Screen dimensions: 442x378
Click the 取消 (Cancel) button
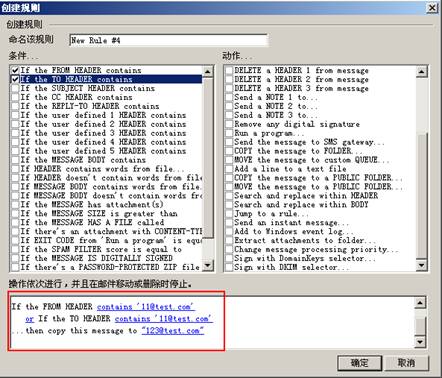click(406, 363)
